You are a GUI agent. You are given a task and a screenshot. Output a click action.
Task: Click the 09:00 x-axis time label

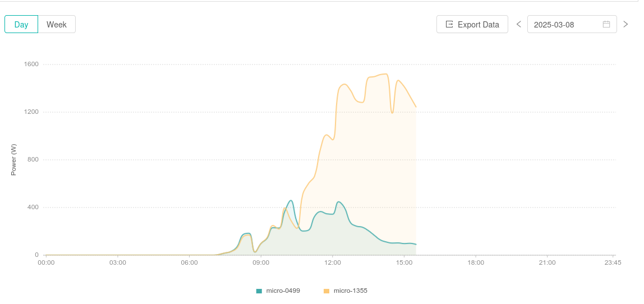(x=261, y=262)
